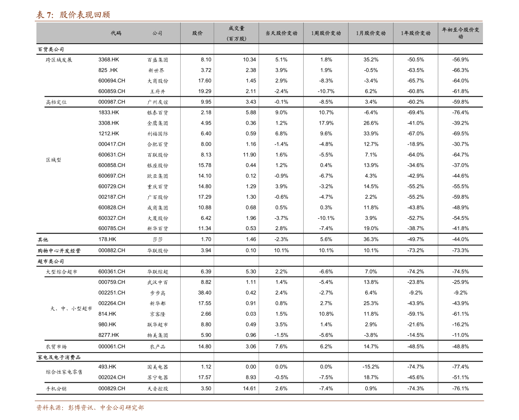Select the 农贸市场 category label
The width and height of the screenshot is (519, 420).
pos(56,347)
